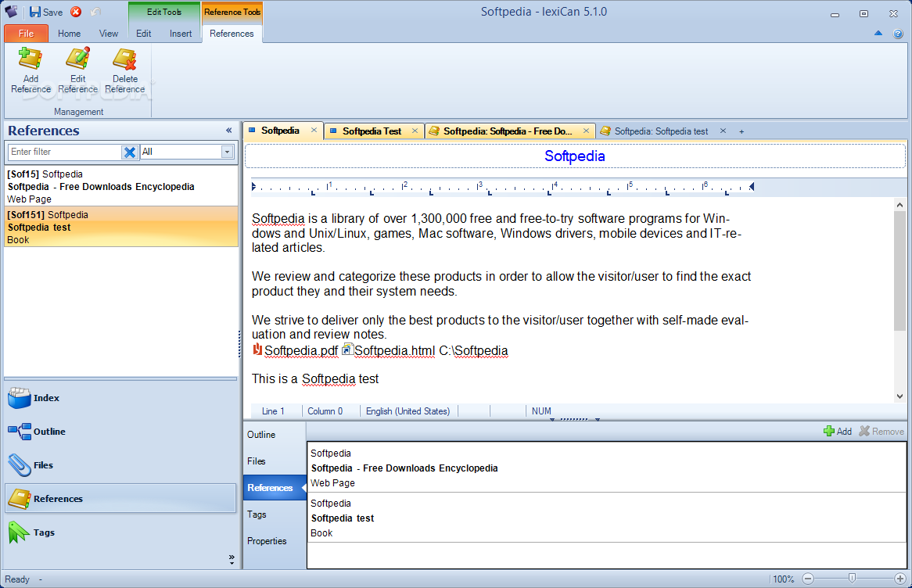Open the Index navigation panel

tap(121, 399)
